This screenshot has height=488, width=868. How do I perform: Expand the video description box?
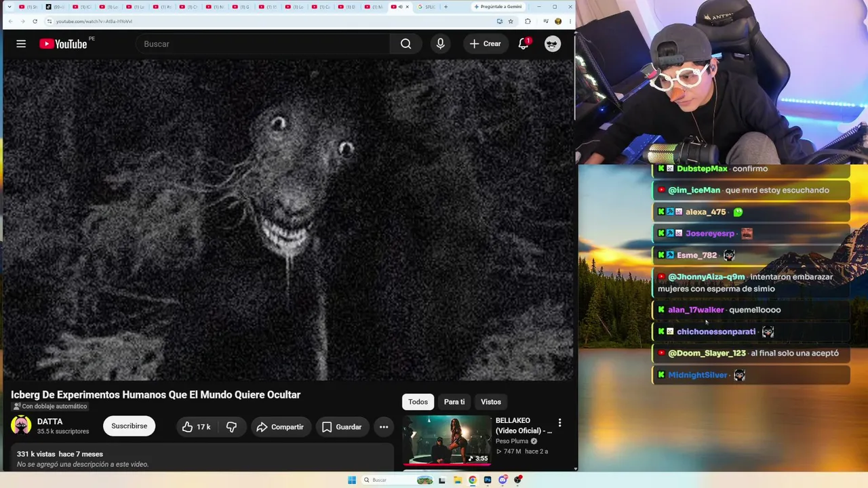tap(202, 457)
